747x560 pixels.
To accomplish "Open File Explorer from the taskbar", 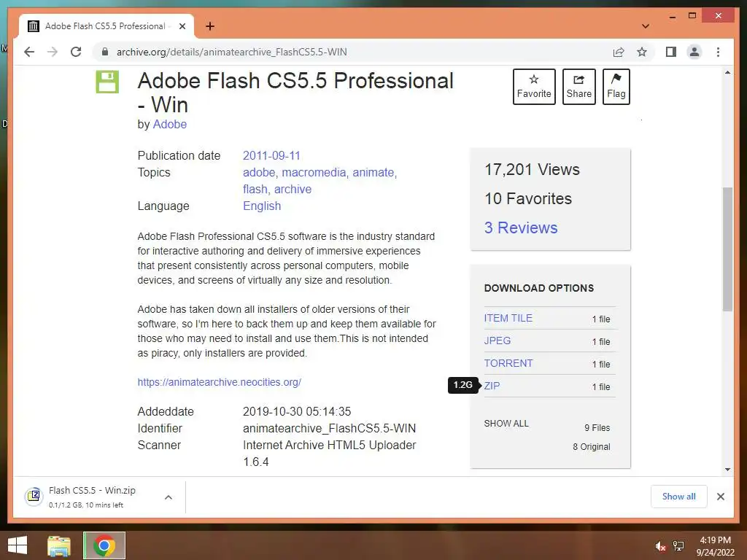I will 59,545.
